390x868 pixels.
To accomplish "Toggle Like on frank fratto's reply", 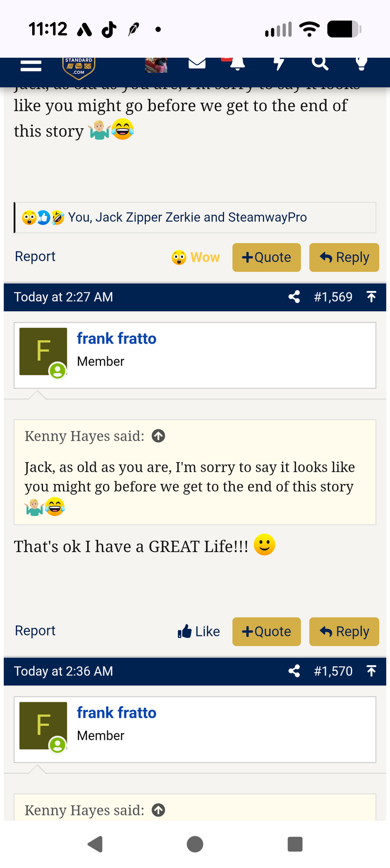I will pos(199,631).
